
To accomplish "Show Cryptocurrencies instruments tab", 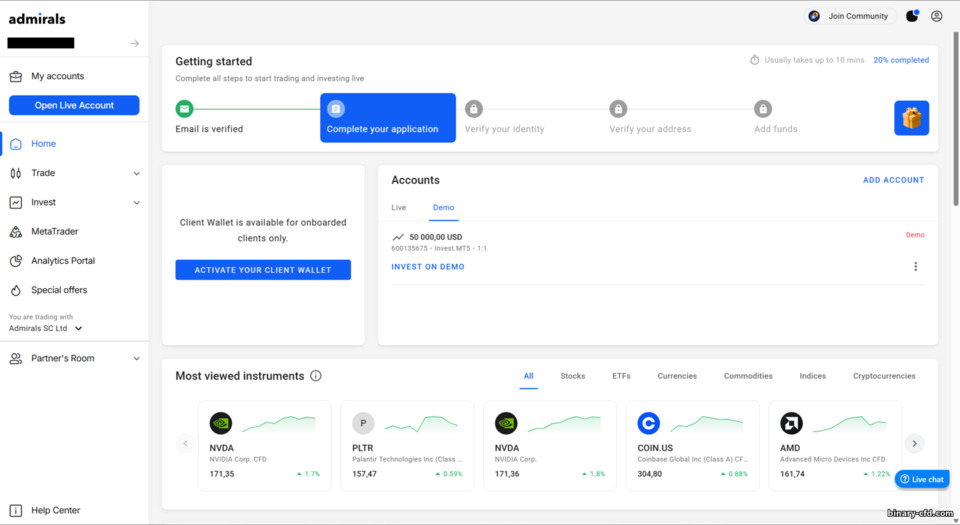I will (x=883, y=376).
